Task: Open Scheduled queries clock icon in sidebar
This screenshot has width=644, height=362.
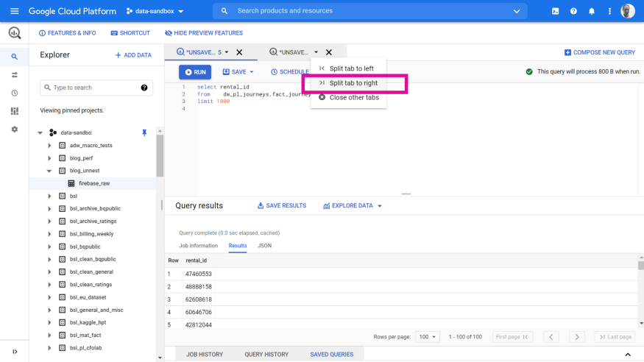Action: 15,93
